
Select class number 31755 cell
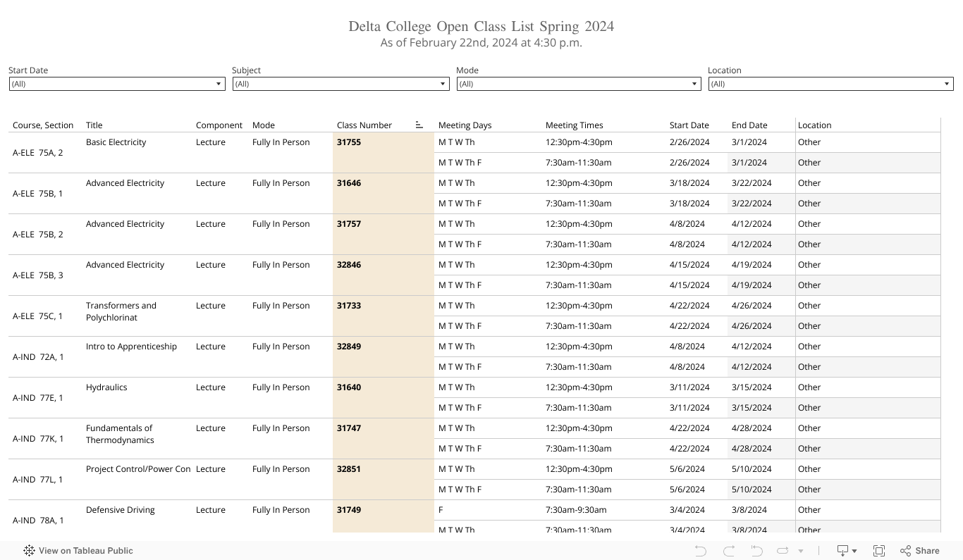click(349, 142)
